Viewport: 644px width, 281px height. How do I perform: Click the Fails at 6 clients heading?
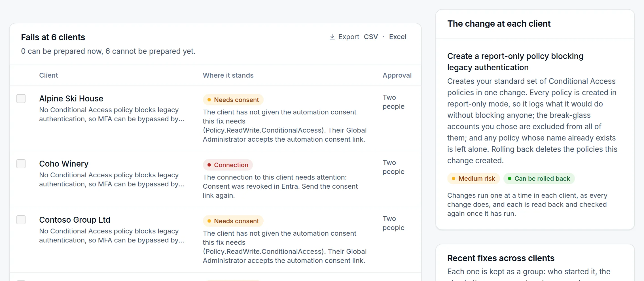coord(53,37)
